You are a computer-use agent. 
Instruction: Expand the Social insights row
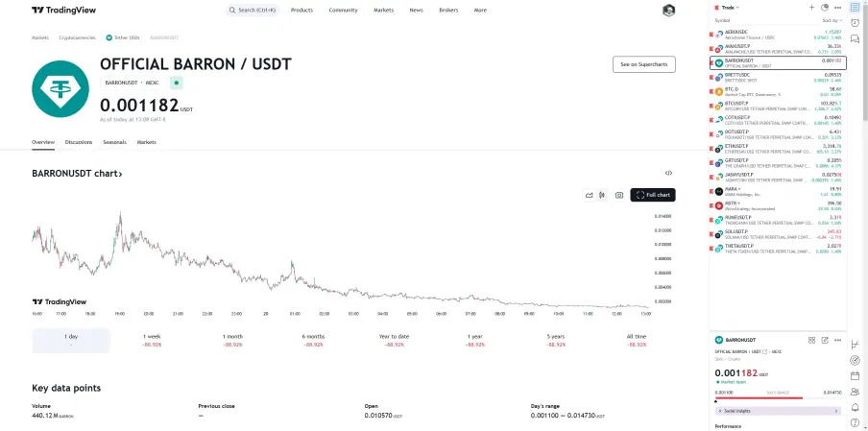click(x=778, y=411)
